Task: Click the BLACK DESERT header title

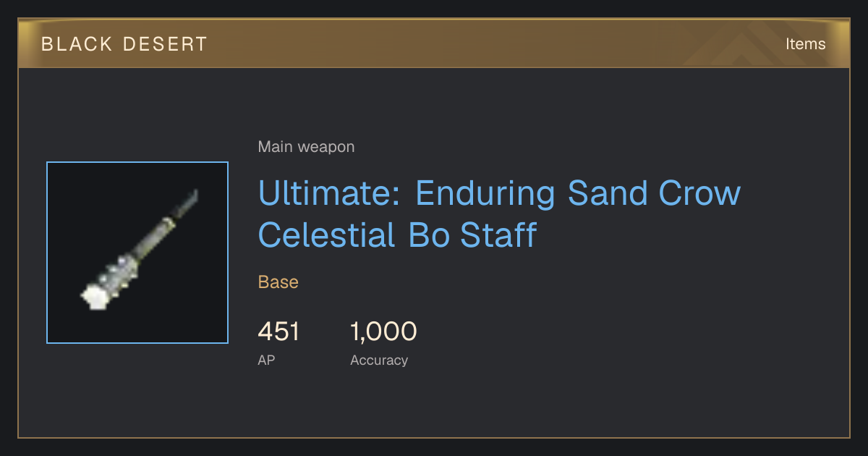Action: tap(124, 44)
